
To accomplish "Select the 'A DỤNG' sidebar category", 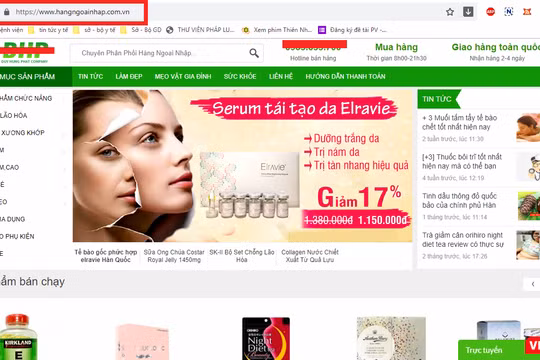I will (x=12, y=219).
